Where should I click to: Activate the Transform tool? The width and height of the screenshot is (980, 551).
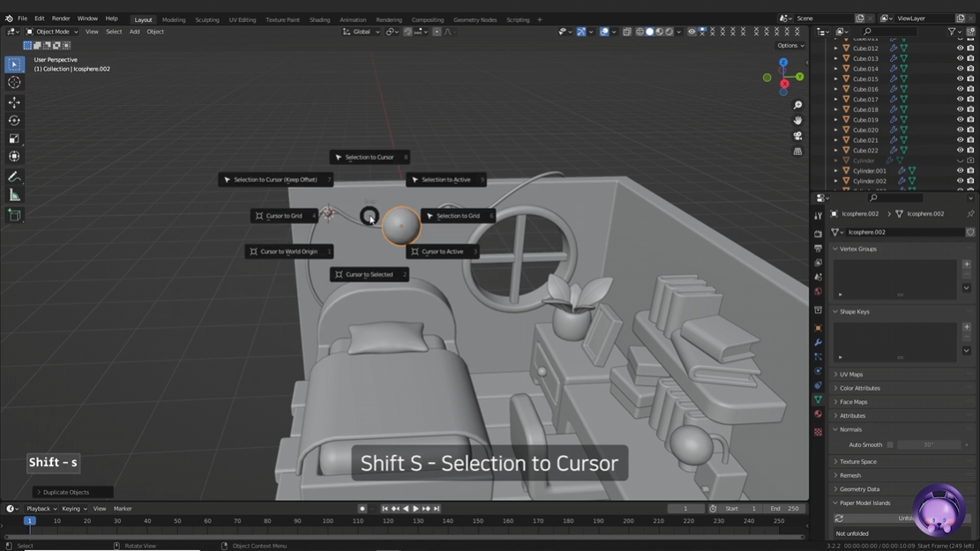click(14, 157)
